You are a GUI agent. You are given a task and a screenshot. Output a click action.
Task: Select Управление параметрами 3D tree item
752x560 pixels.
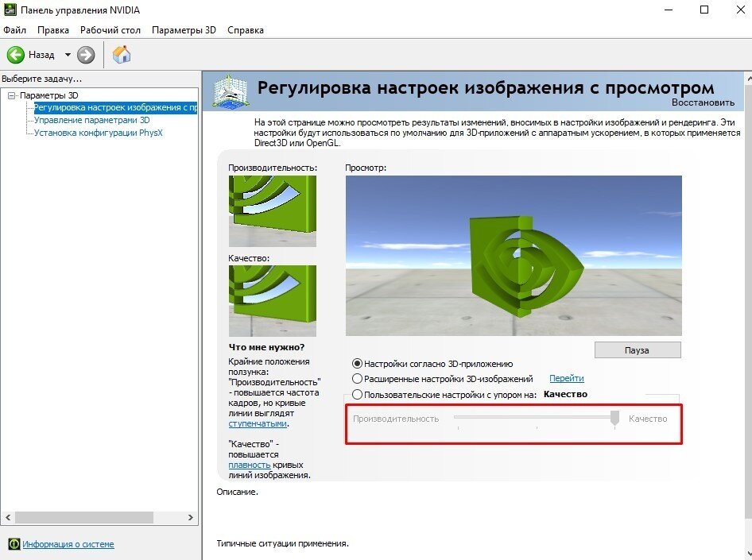point(91,120)
